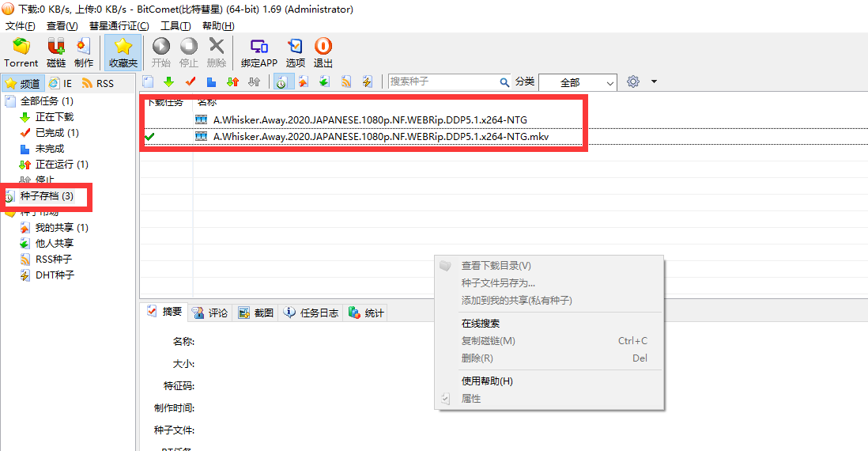Open the 彗星通行证(C) menu

coord(119,26)
